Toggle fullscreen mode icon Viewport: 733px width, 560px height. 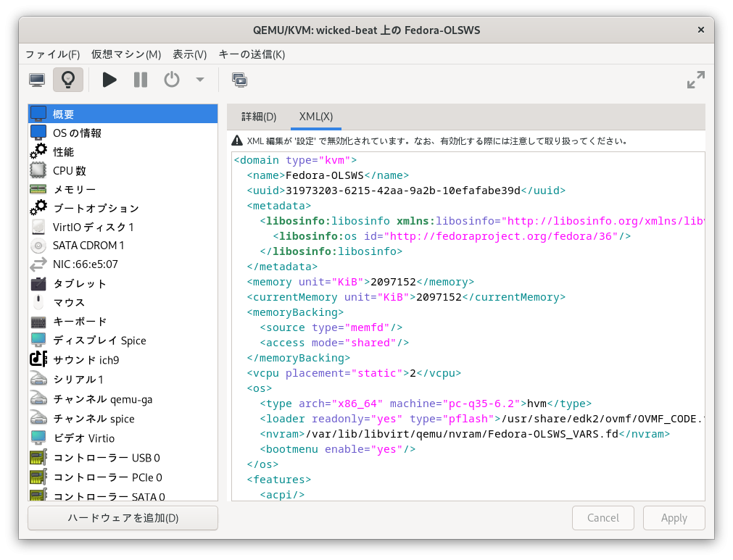coord(695,80)
